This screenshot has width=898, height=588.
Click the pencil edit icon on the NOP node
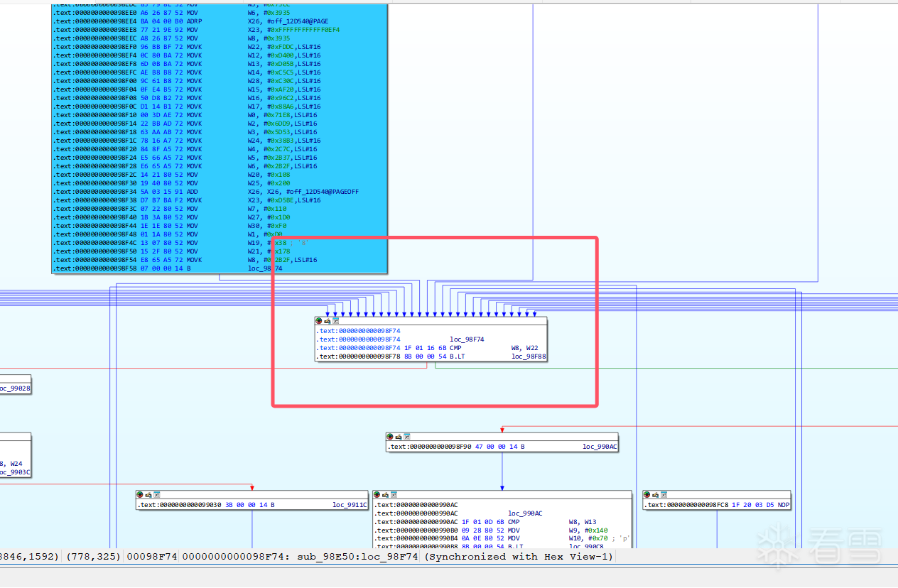click(655, 494)
